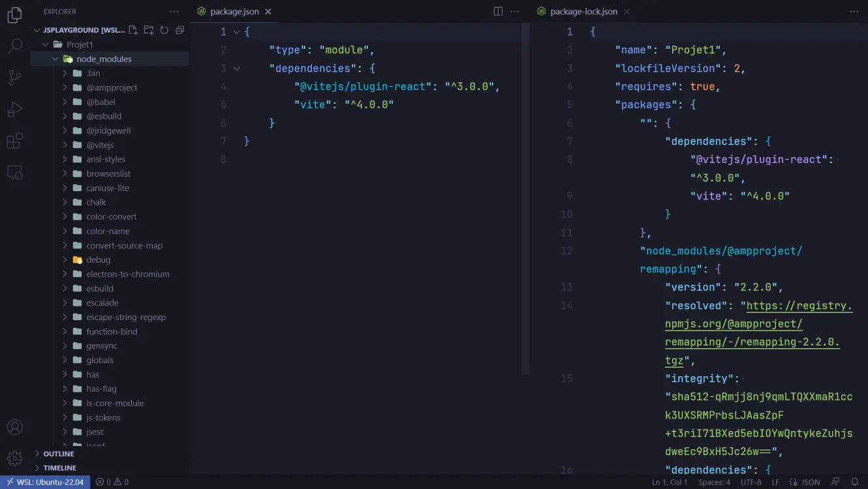
Task: Open the Extensions view
Action: pyautogui.click(x=14, y=141)
